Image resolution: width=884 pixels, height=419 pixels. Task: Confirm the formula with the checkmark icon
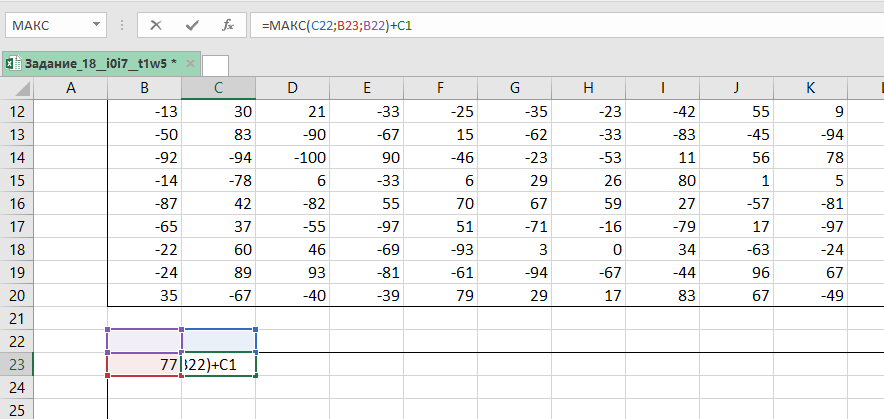coord(193,25)
